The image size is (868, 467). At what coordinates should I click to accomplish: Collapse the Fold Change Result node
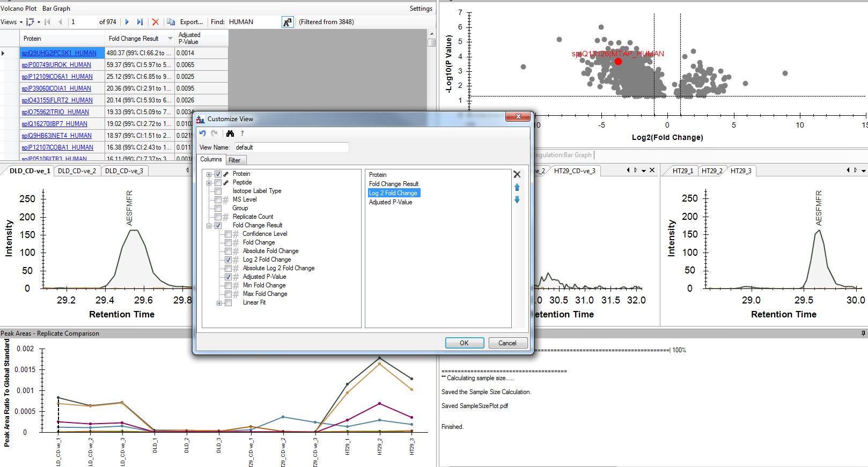(209, 226)
